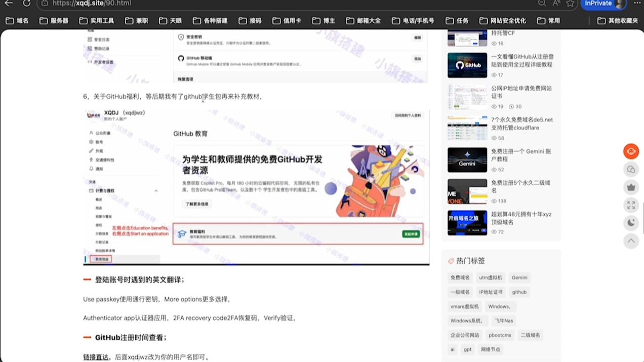Open the 网站安全优化 bookmarks folder
The height and width of the screenshot is (362, 644).
(502, 21)
